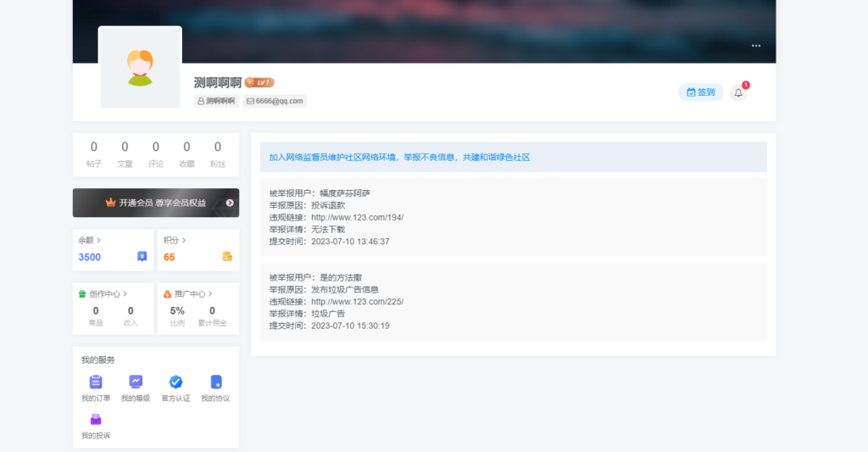Click the 加入网络监督员 notice link
The width and height of the screenshot is (868, 452).
[x=399, y=158]
